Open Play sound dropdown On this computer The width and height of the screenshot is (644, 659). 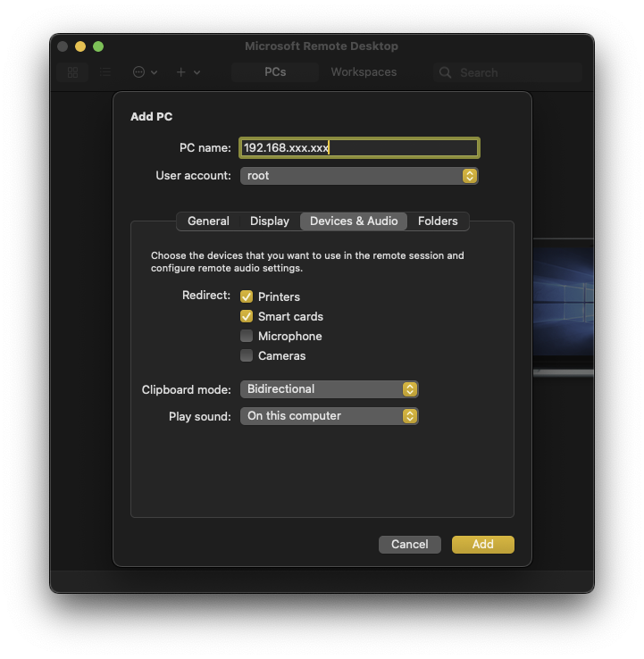pos(330,416)
